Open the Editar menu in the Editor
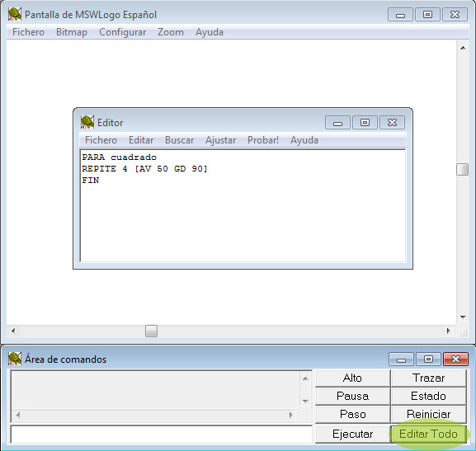476x451 pixels. pos(141,140)
